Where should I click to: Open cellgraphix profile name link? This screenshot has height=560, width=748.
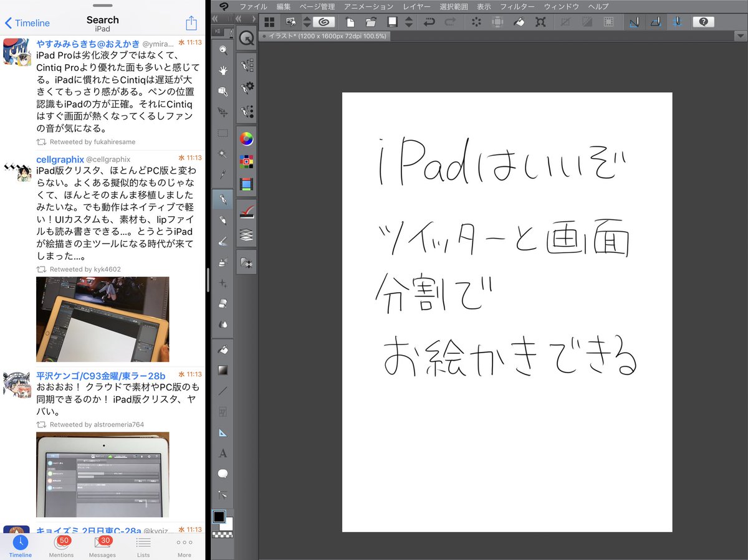pos(60,159)
